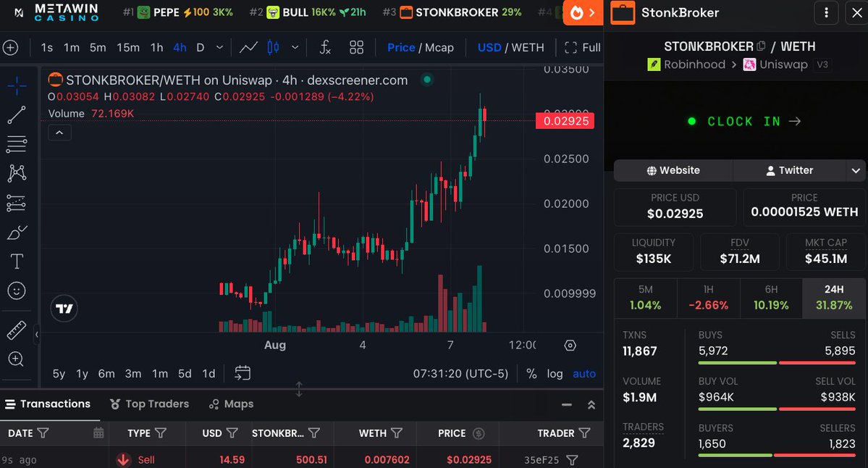Select the pattern drawing tool

coord(17,173)
